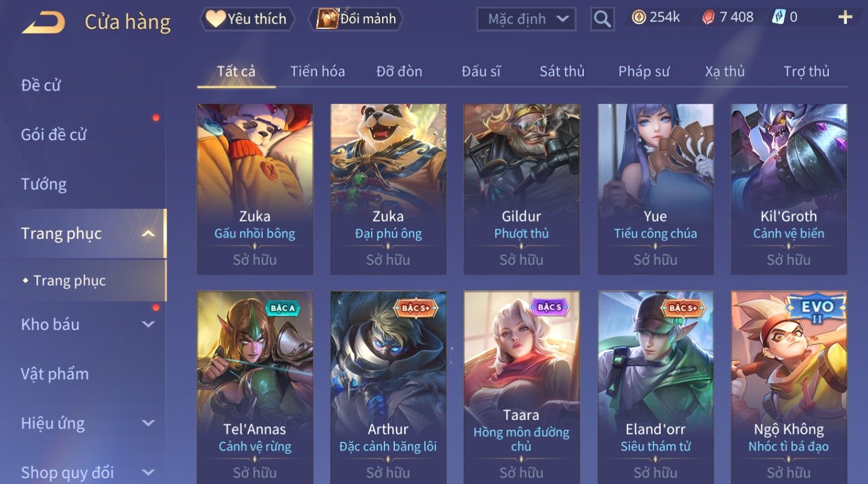Open Yêu thích heart favorites

click(247, 19)
